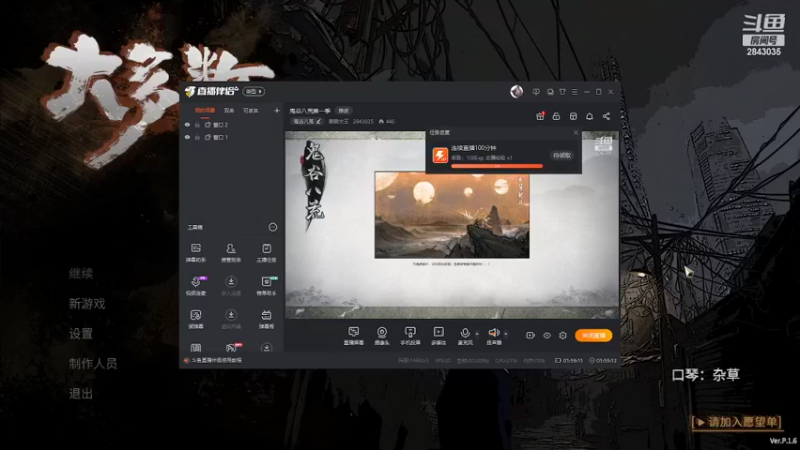Click the orange 关闭直播 button
The image size is (800, 450).
tap(593, 335)
